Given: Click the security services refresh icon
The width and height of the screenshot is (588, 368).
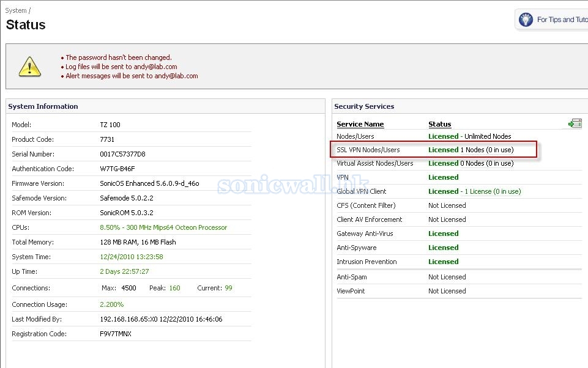Looking at the screenshot, I should 575,123.
